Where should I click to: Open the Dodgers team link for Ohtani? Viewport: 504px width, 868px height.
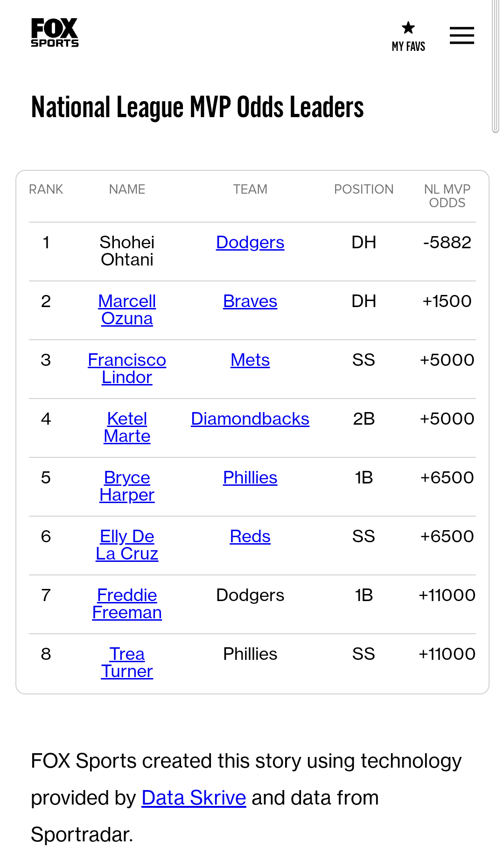[x=250, y=243]
